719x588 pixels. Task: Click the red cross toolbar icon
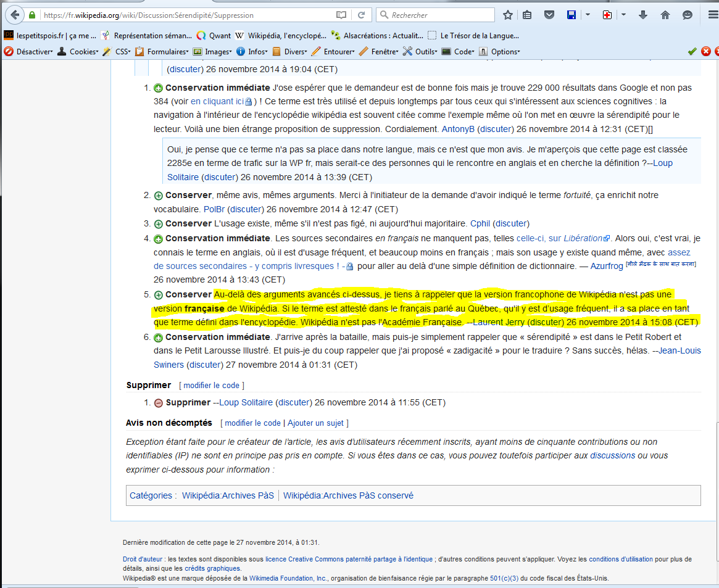[607, 15]
